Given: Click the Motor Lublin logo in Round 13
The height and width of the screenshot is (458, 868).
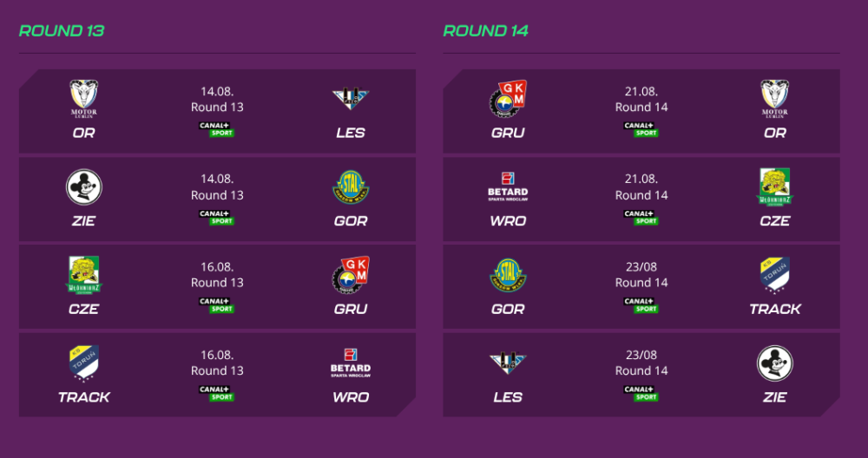Looking at the screenshot, I should click(x=84, y=98).
